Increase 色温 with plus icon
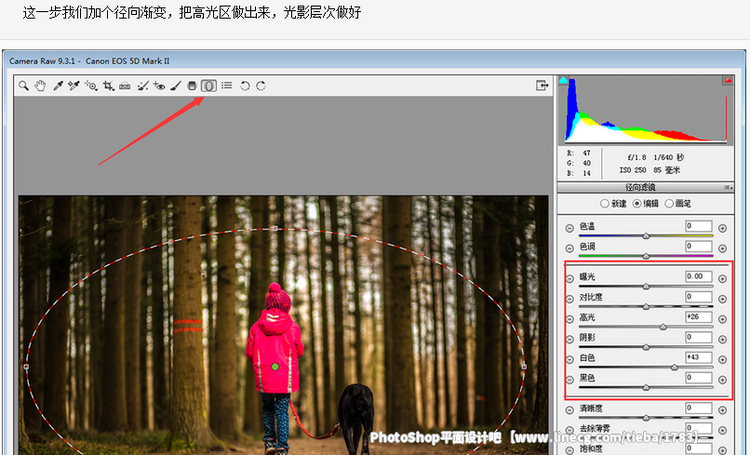The image size is (750, 455). 723,228
